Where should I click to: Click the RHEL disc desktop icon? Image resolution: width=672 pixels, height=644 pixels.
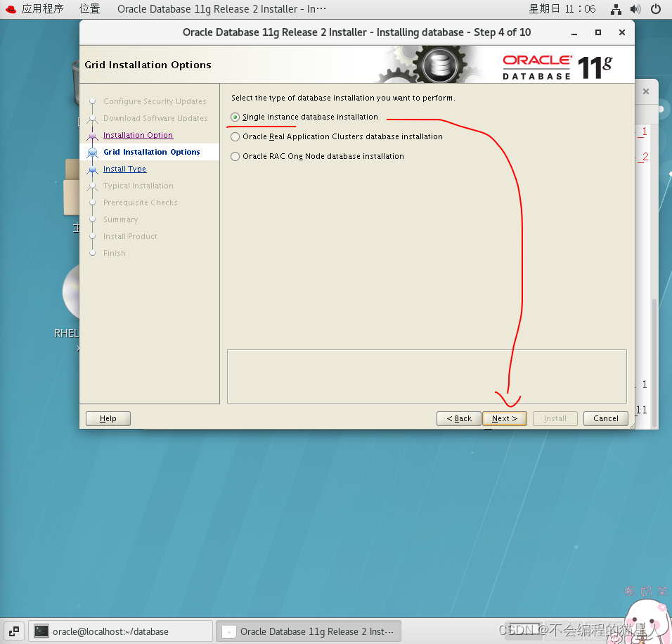71,292
